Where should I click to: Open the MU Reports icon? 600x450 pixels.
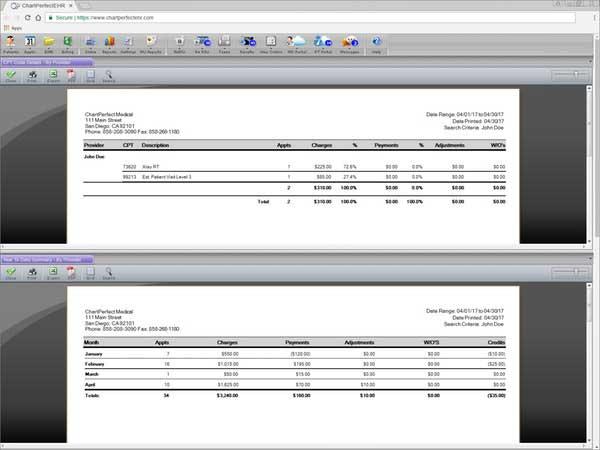pyautogui.click(x=151, y=44)
